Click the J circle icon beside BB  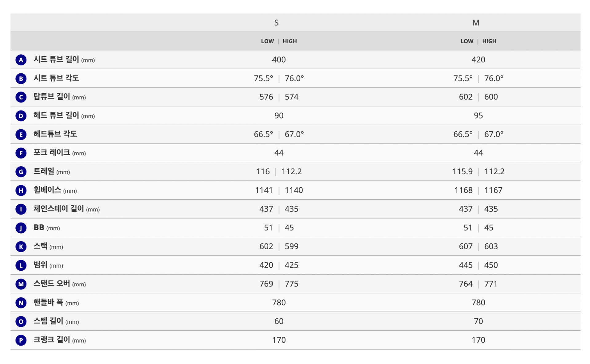21,228
